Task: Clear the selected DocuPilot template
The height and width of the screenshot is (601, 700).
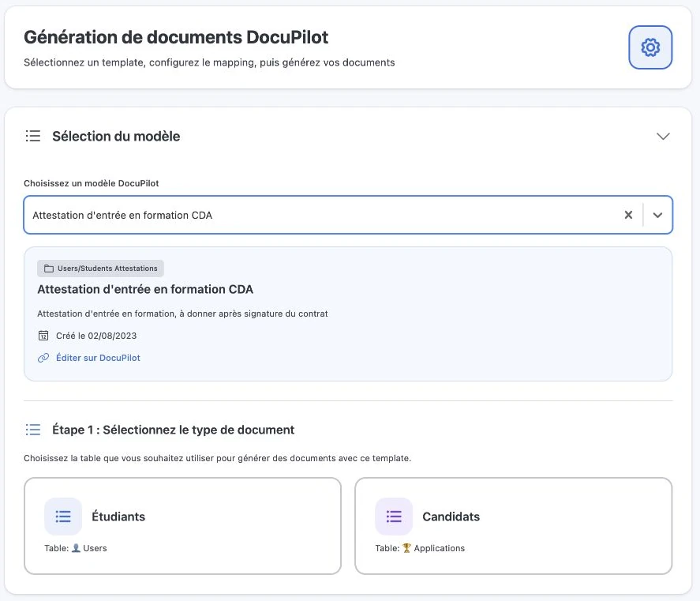Action: pyautogui.click(x=628, y=215)
